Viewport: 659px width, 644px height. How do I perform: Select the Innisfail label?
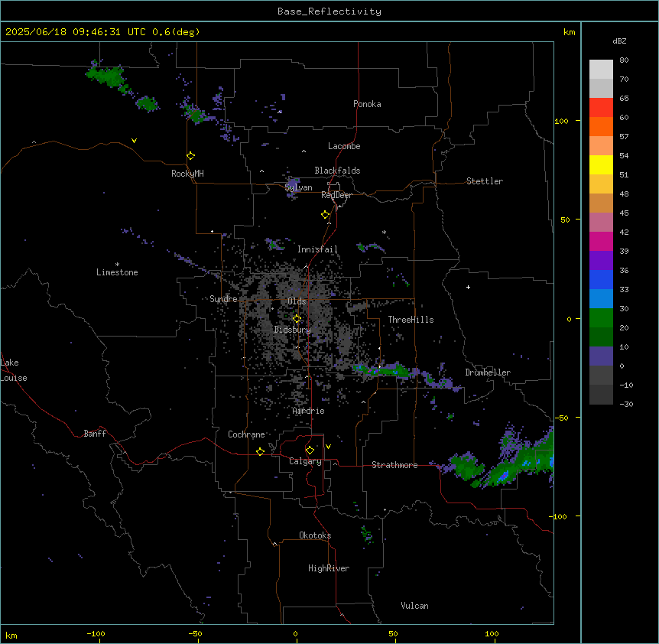(317, 249)
